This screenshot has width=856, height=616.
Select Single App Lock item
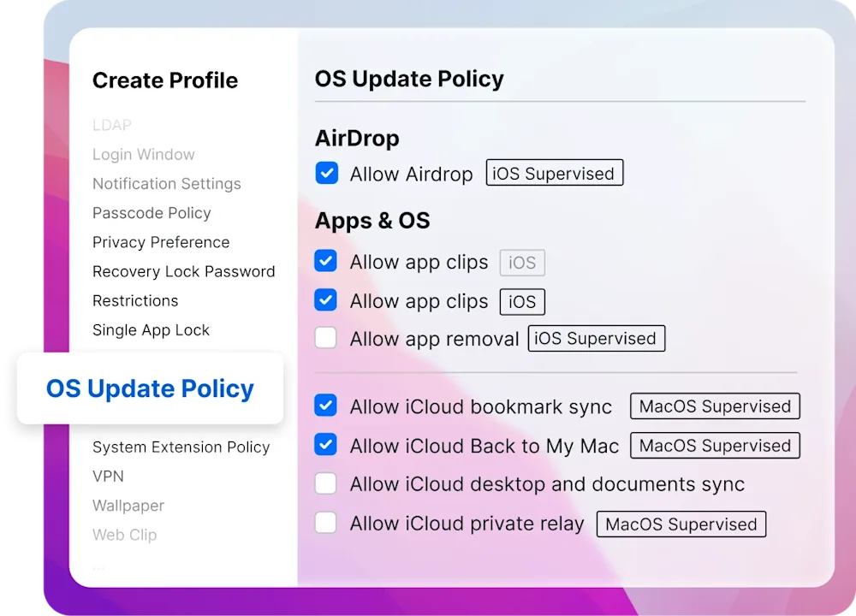pos(152,330)
